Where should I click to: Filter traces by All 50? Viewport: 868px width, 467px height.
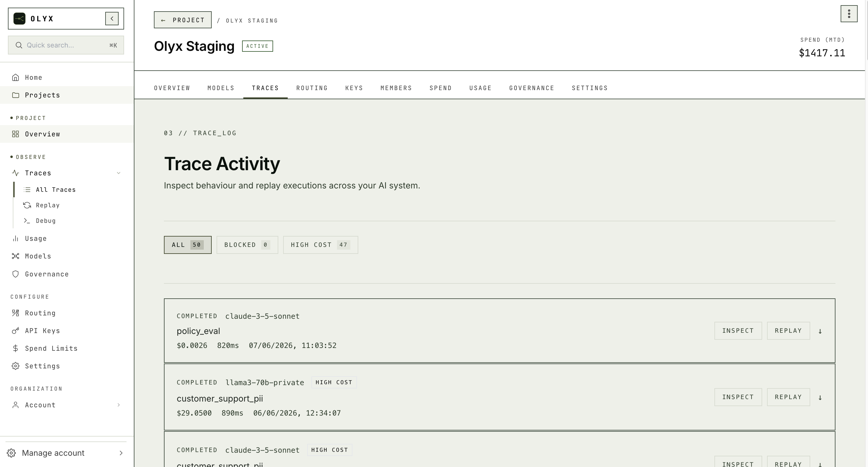coord(188,245)
